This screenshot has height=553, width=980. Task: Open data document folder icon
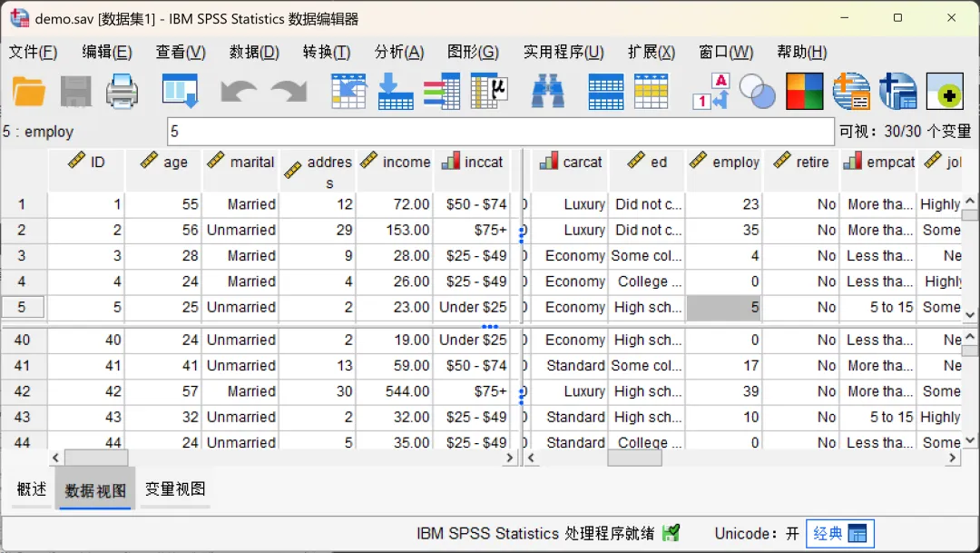pos(29,92)
